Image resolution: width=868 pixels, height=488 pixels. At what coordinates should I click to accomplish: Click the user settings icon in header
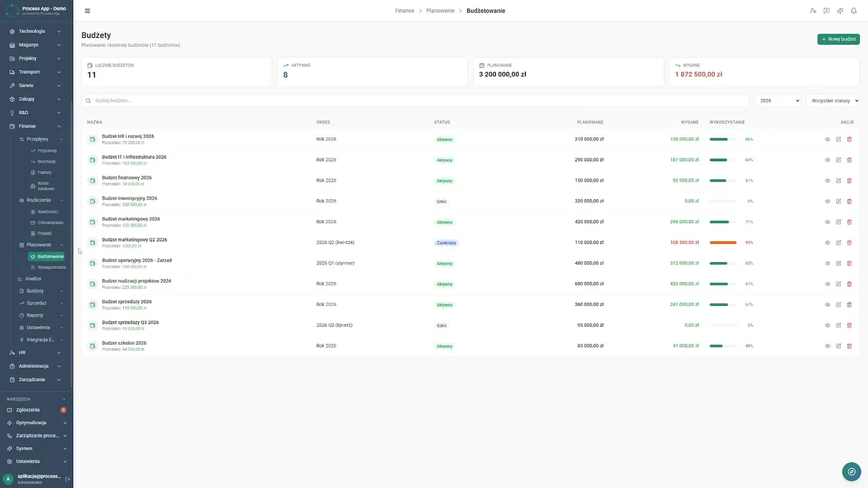click(x=813, y=11)
